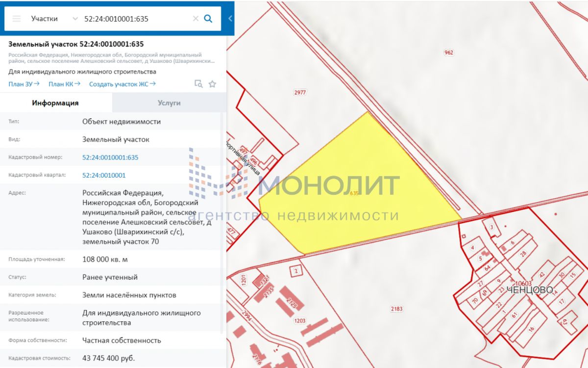Open Создать участок ЖС link
Viewport: 588px width, 368px height.
coord(122,84)
